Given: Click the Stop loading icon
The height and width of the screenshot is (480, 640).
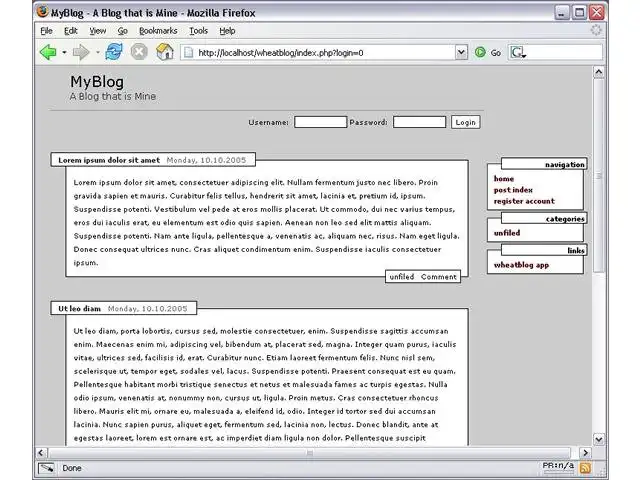Looking at the screenshot, I should coord(139,52).
